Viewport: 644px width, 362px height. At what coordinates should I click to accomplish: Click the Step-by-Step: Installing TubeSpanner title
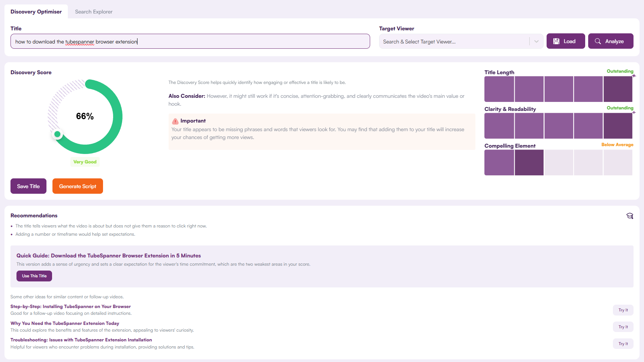click(70, 307)
